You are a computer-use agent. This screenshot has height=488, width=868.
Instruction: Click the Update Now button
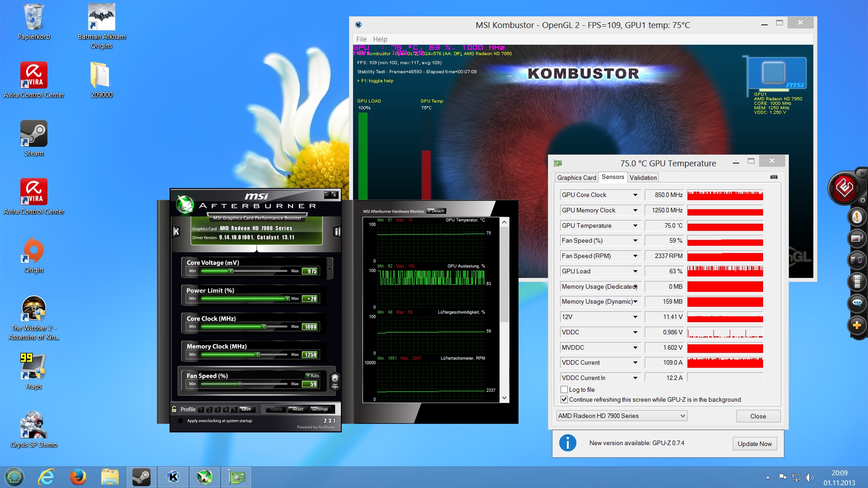755,444
